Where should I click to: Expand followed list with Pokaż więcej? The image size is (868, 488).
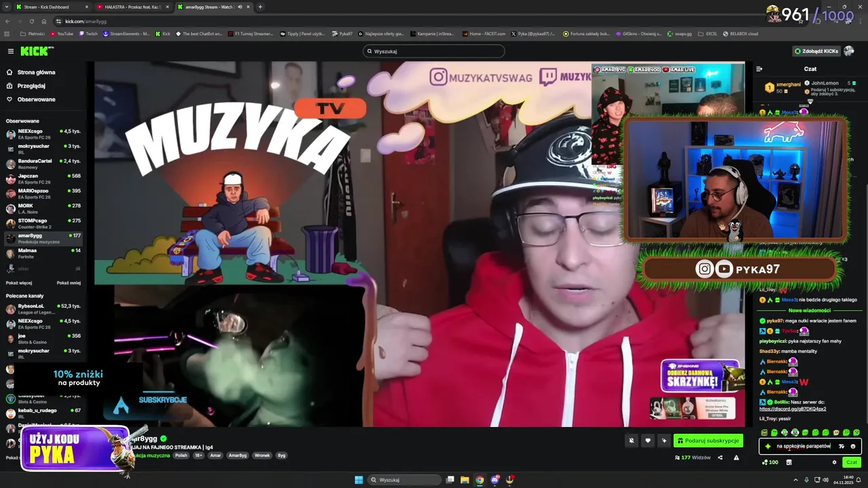(x=19, y=283)
